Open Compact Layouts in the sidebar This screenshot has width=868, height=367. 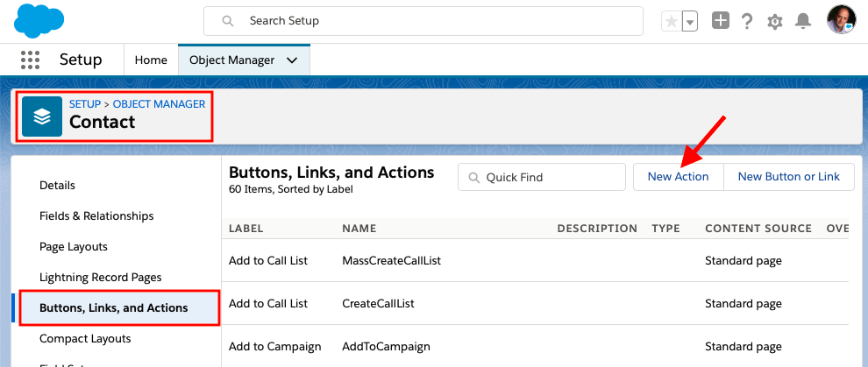click(x=85, y=338)
